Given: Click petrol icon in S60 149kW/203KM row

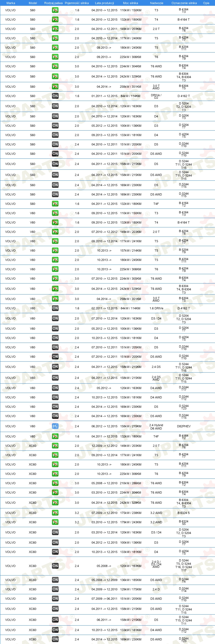Looking at the screenshot, I should click(x=55, y=29).
